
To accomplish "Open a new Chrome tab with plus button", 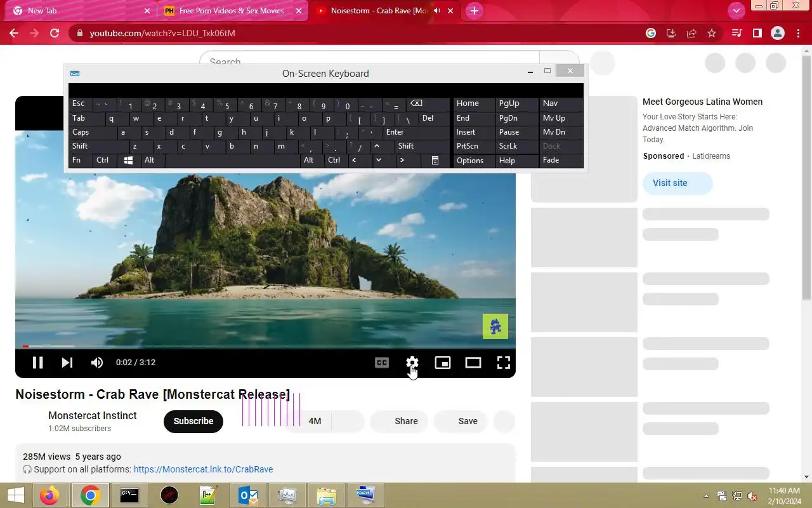I will click(474, 11).
